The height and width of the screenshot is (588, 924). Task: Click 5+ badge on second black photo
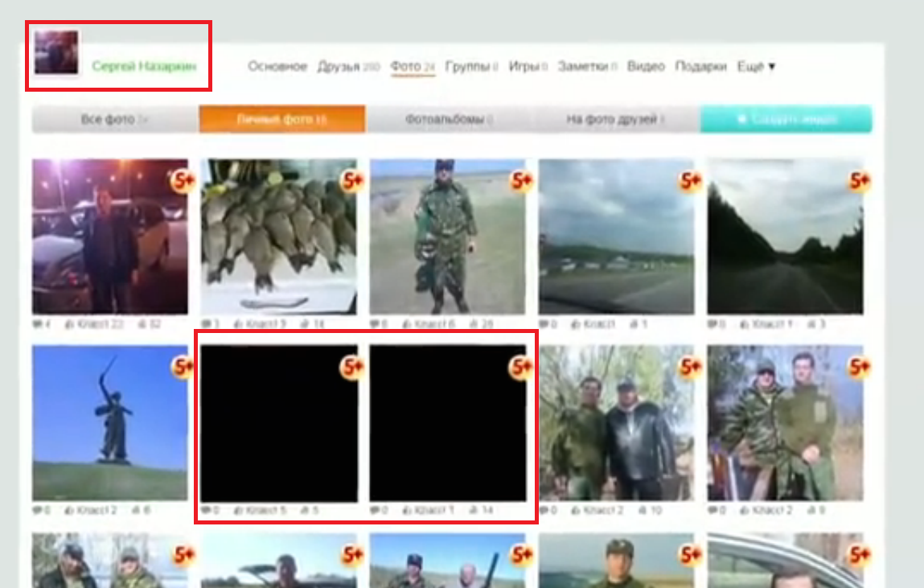coord(521,367)
